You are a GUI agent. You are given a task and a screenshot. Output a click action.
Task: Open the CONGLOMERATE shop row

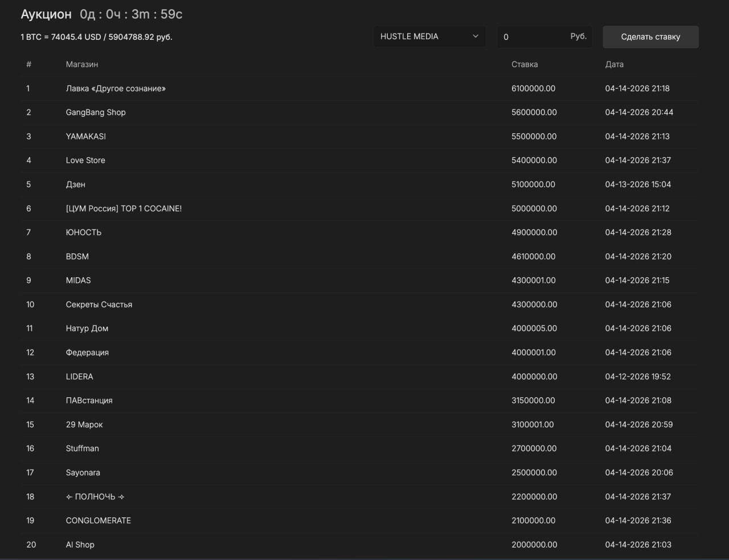click(98, 521)
